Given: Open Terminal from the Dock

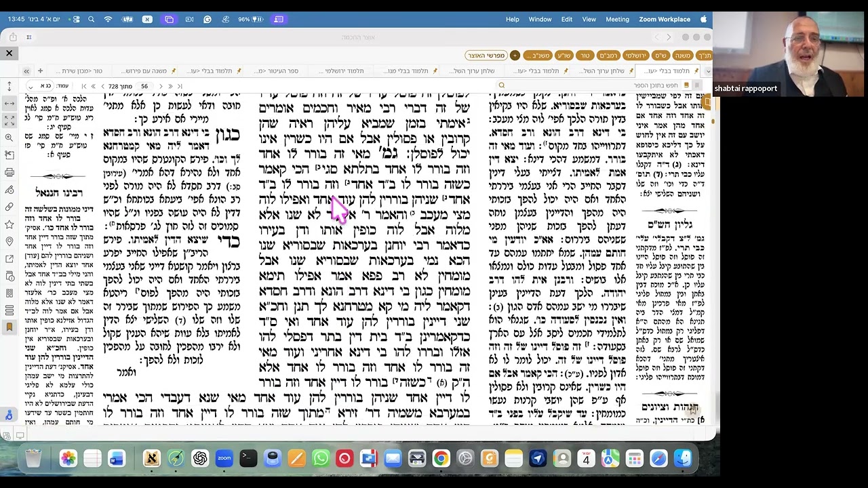Looking at the screenshot, I should coord(248,459).
